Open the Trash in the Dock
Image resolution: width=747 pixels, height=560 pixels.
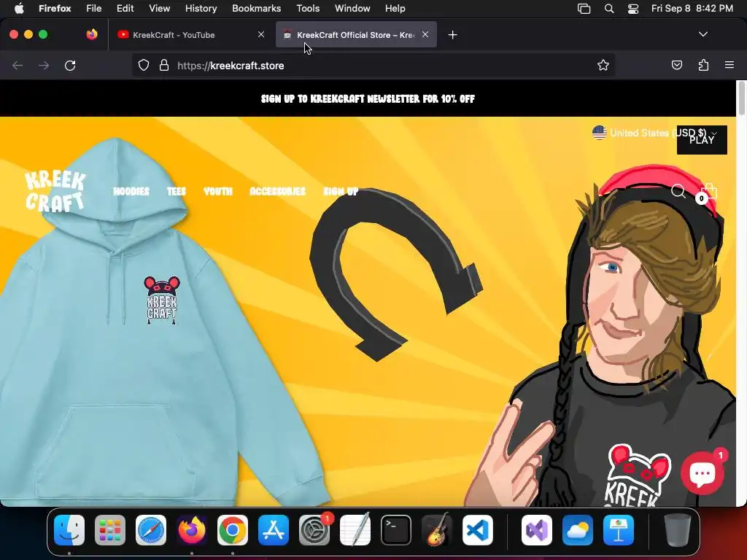tap(678, 530)
